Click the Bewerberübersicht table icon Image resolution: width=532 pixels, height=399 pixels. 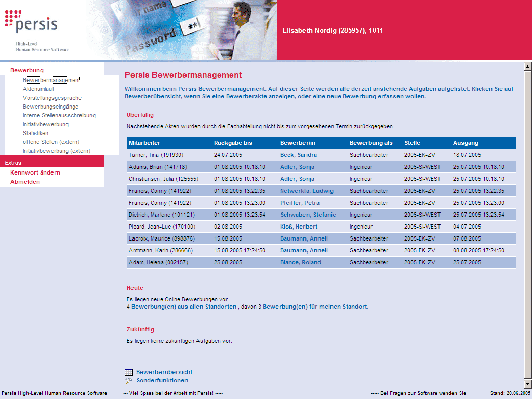[x=128, y=372]
